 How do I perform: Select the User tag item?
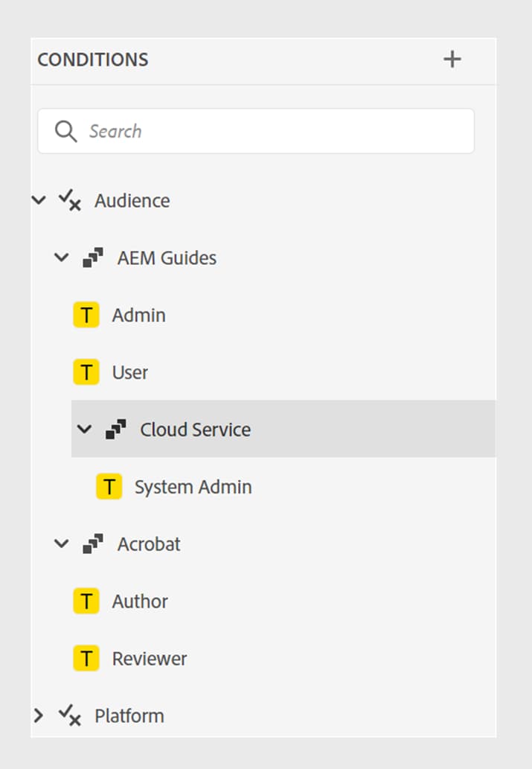tap(130, 372)
